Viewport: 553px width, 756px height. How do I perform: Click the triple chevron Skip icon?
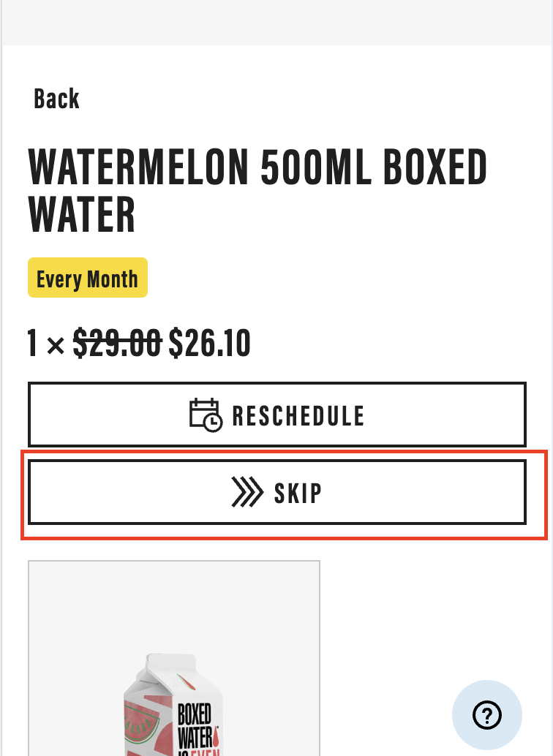(x=247, y=492)
